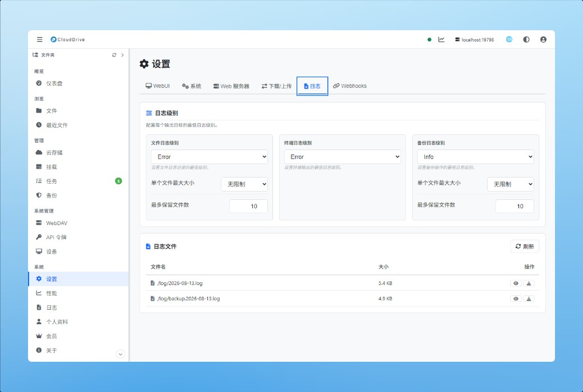View the /log/2026-08-13.log file
The image size is (583, 392).
[516, 283]
